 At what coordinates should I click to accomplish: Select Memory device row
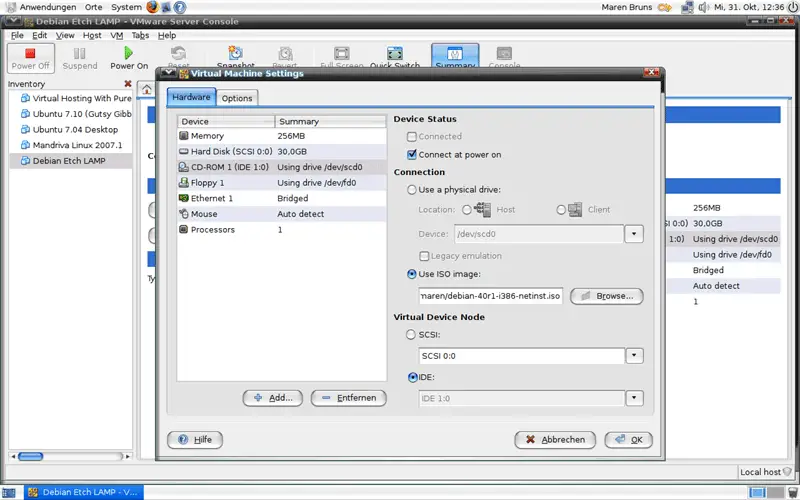(281, 136)
